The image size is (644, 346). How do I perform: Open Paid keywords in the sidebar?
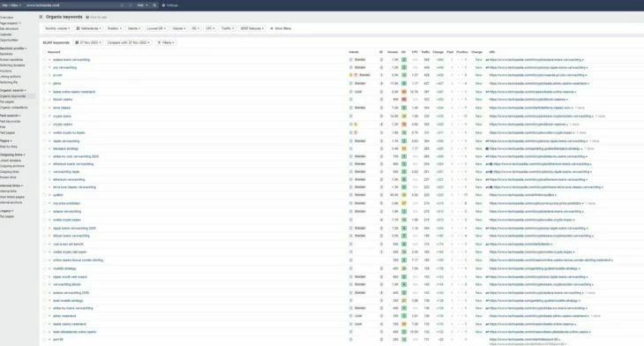coord(11,121)
